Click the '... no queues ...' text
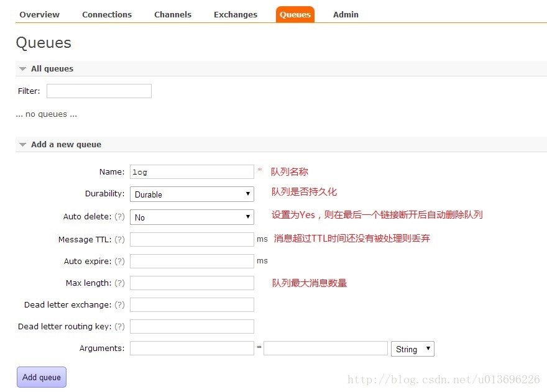The image size is (547, 392). coord(47,114)
